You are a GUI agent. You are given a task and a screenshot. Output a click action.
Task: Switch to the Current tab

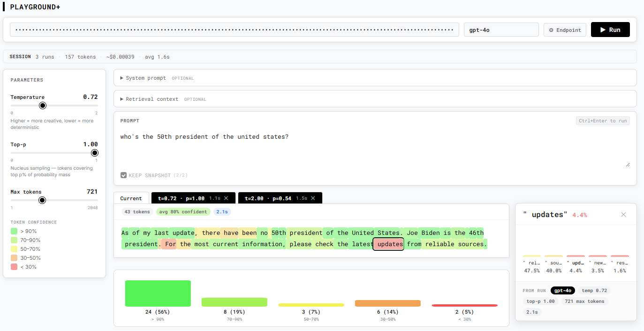pyautogui.click(x=131, y=198)
